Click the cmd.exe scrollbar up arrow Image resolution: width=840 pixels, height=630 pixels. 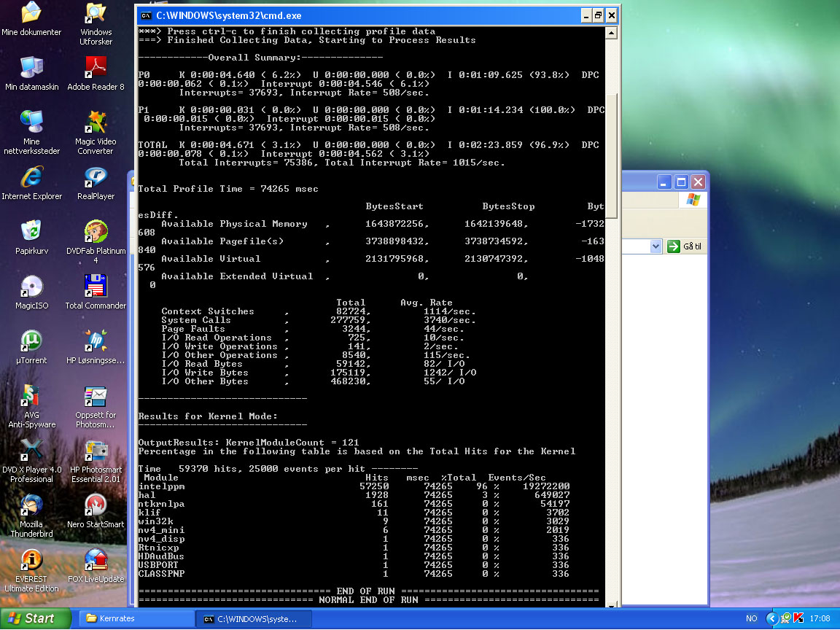tap(611, 33)
